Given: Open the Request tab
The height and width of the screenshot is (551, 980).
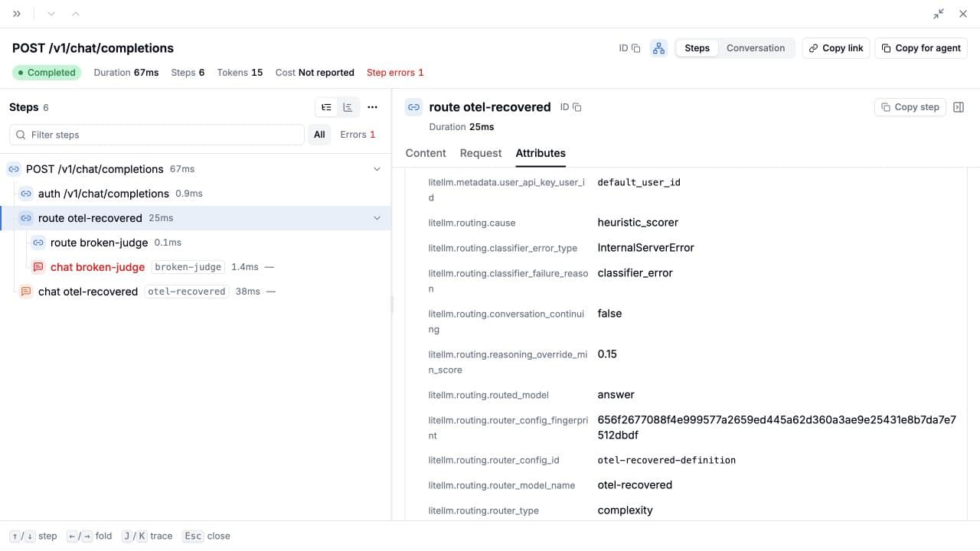Looking at the screenshot, I should coord(481,153).
